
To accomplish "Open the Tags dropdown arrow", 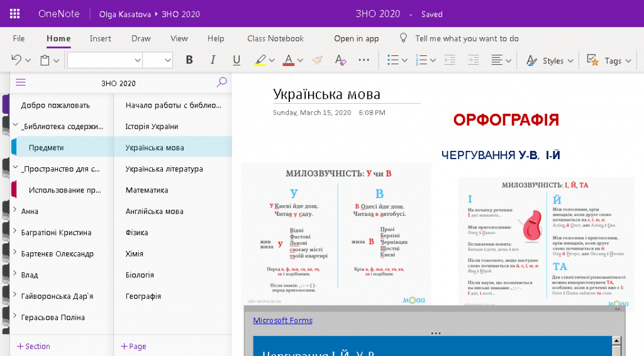I will click(628, 61).
